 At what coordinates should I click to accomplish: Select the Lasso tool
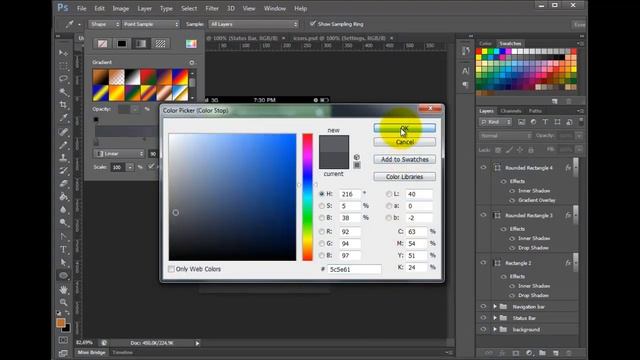[x=63, y=79]
